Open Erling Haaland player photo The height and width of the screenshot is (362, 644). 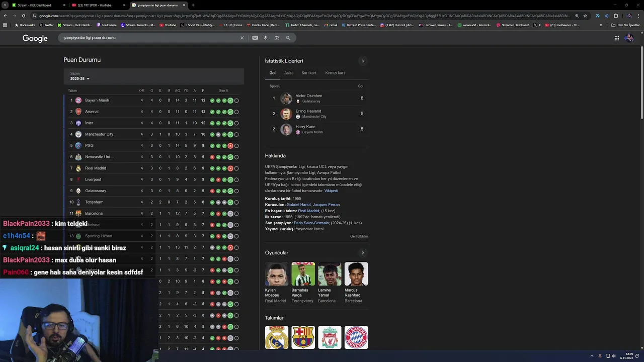pos(286,114)
